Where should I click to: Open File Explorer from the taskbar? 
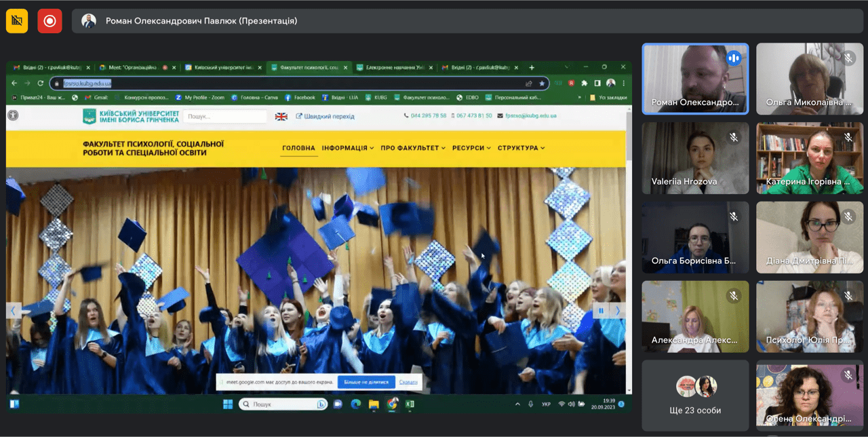pos(374,404)
